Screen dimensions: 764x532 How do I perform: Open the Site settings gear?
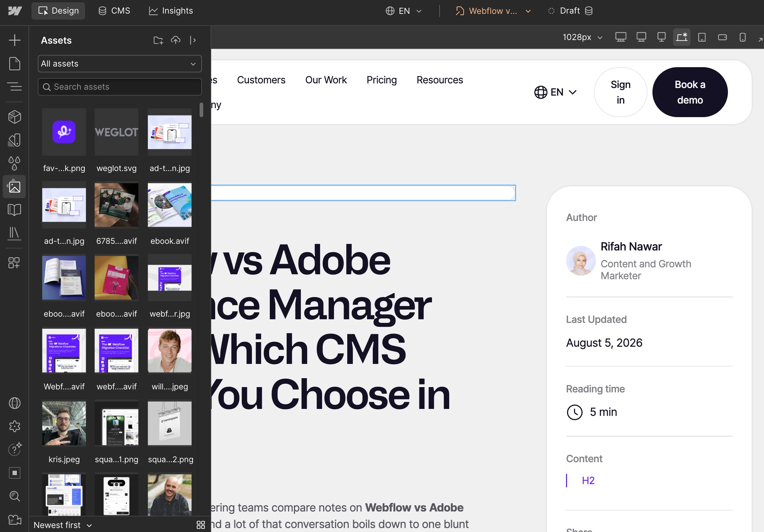tap(15, 426)
